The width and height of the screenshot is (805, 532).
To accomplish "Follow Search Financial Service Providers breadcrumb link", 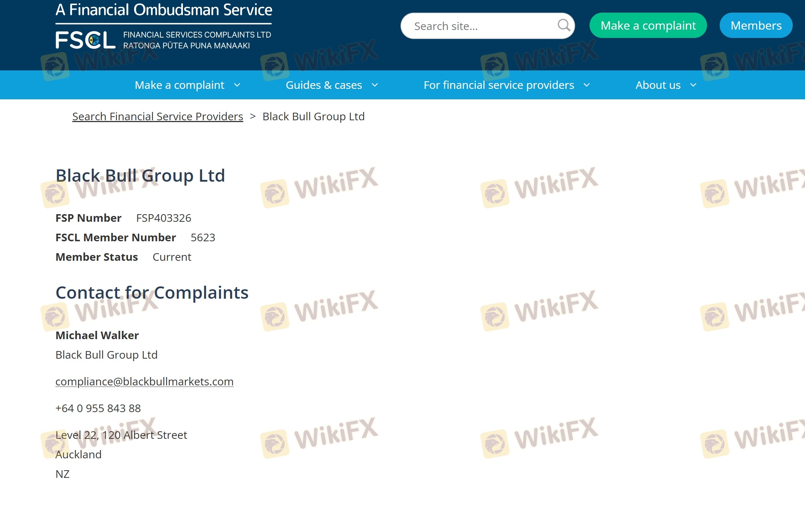I will [158, 117].
